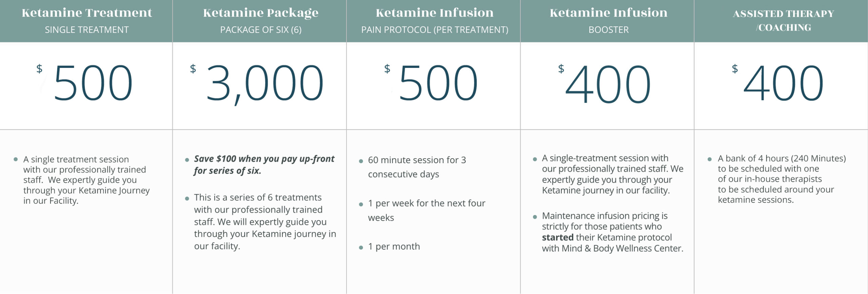The width and height of the screenshot is (868, 294).
Task: Click the $500 single treatment price
Action: [85, 83]
